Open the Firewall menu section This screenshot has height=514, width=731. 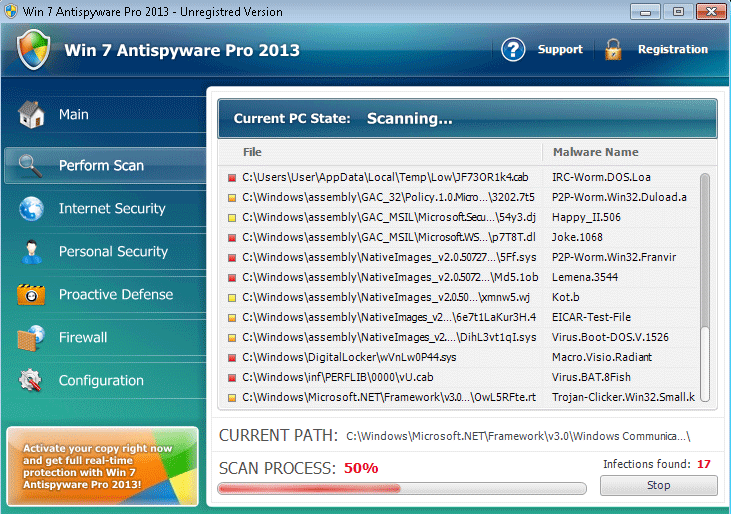[83, 338]
